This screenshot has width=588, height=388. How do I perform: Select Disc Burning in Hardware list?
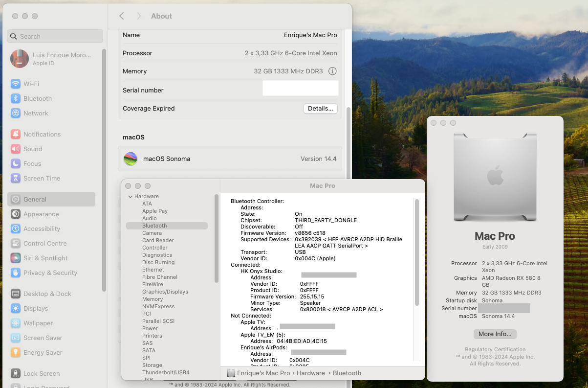[x=158, y=262]
